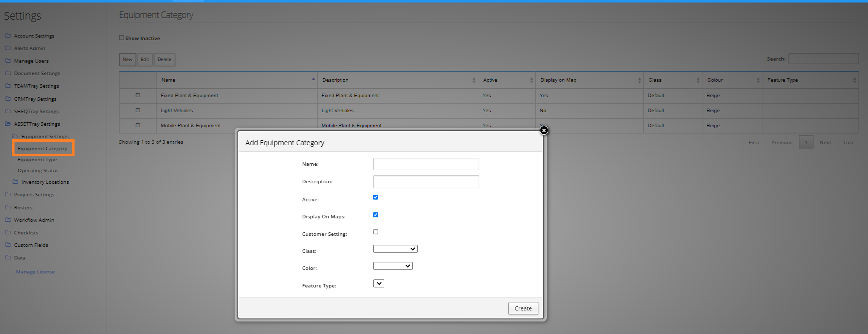Click Create button in dialog
Image resolution: width=868 pixels, height=334 pixels.
click(523, 308)
